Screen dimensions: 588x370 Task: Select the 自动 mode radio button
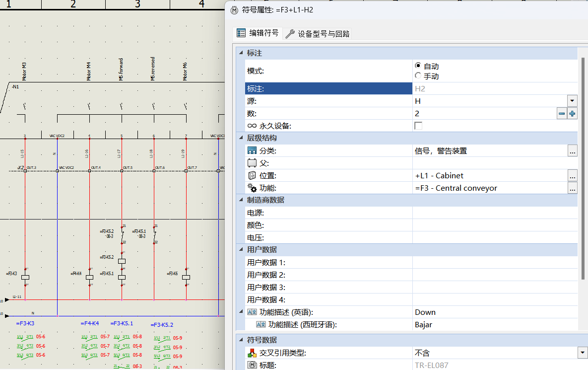point(418,66)
